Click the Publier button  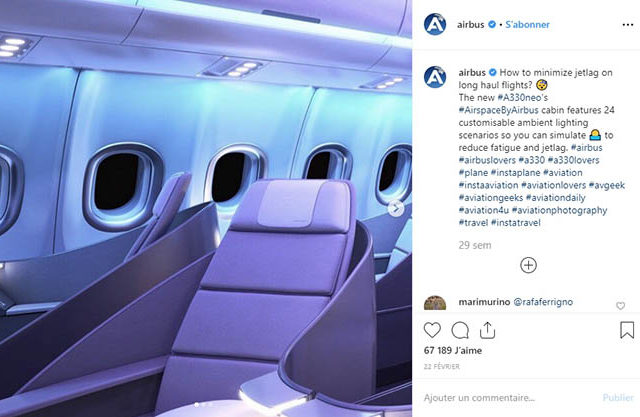[x=618, y=397]
